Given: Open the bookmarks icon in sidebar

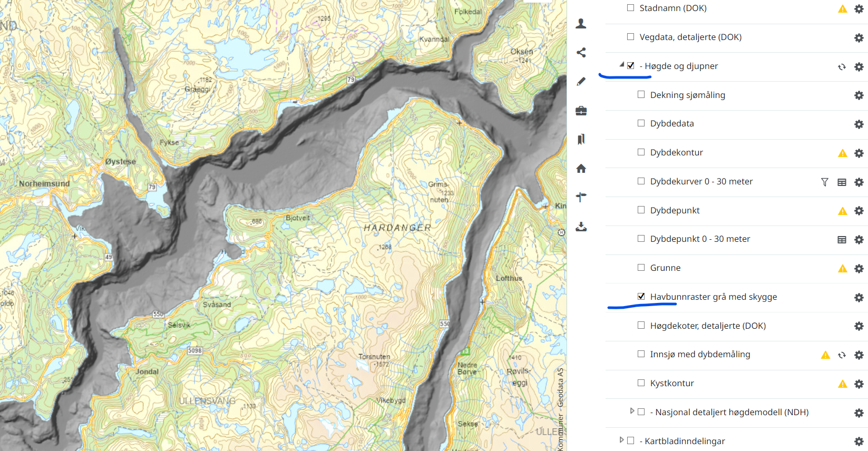Looking at the screenshot, I should pyautogui.click(x=581, y=140).
